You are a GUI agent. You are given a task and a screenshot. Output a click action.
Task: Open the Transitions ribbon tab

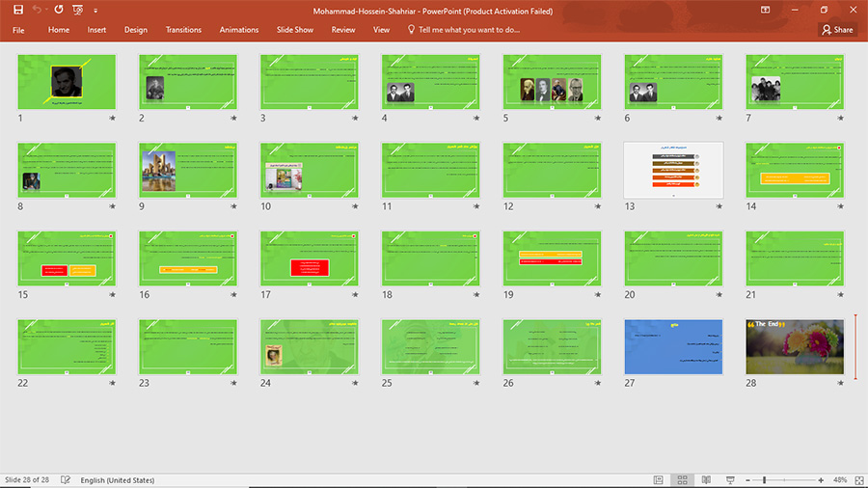(x=183, y=30)
